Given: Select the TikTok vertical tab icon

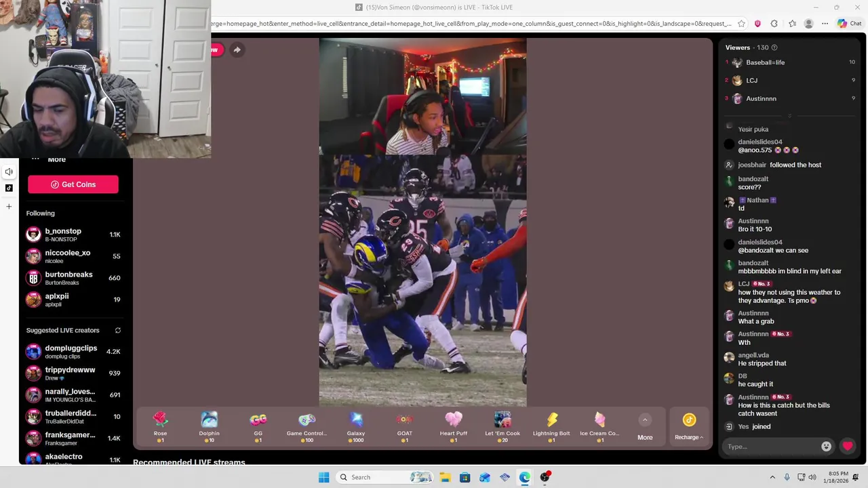Looking at the screenshot, I should click(9, 188).
